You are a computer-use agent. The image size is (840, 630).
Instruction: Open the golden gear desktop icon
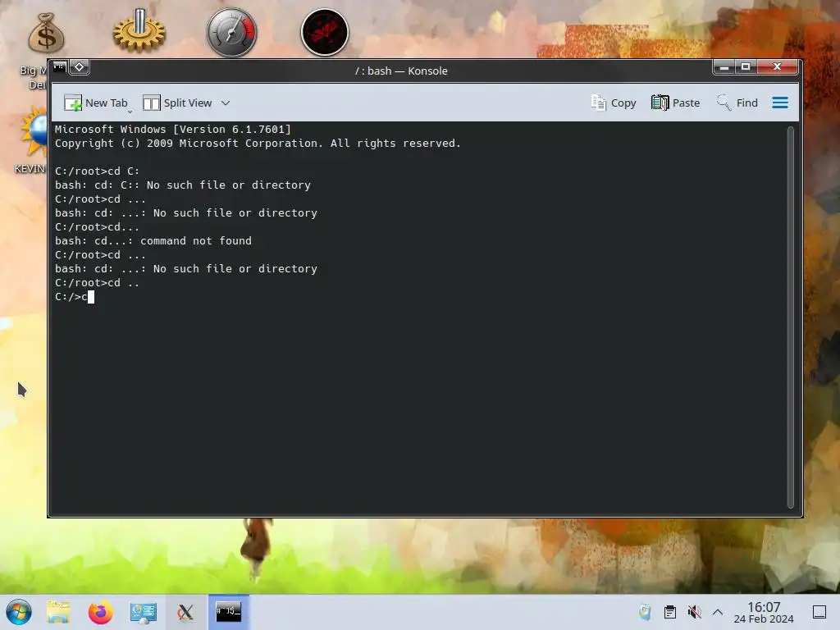click(139, 31)
